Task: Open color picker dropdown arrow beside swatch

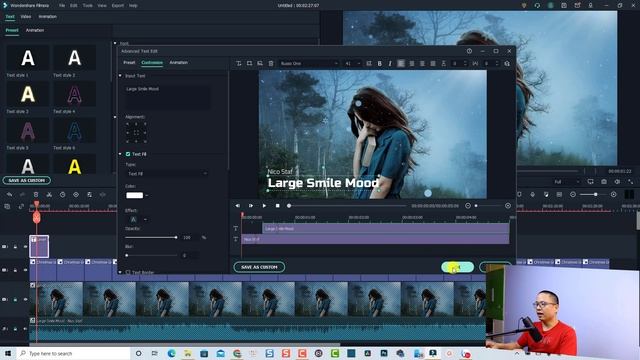Action: pyautogui.click(x=147, y=195)
